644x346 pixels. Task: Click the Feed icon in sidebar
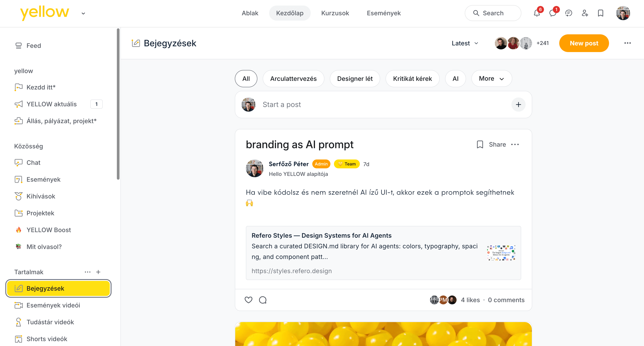(x=19, y=46)
